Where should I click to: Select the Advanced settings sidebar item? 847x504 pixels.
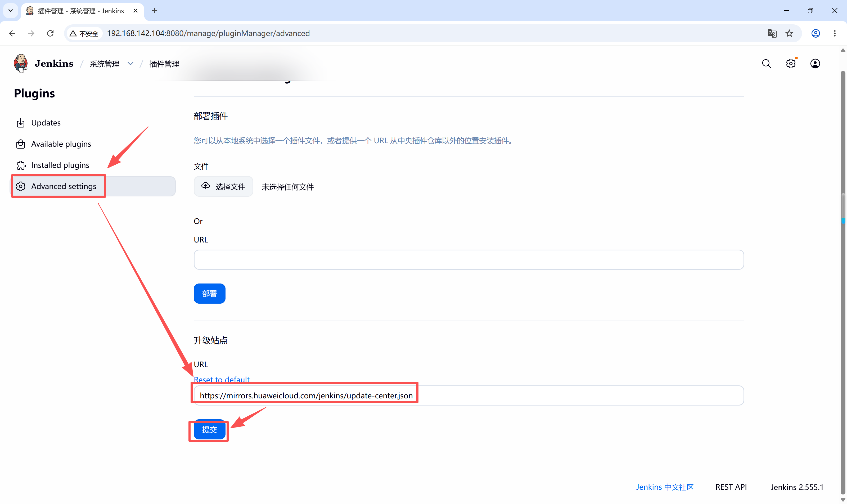point(93,186)
